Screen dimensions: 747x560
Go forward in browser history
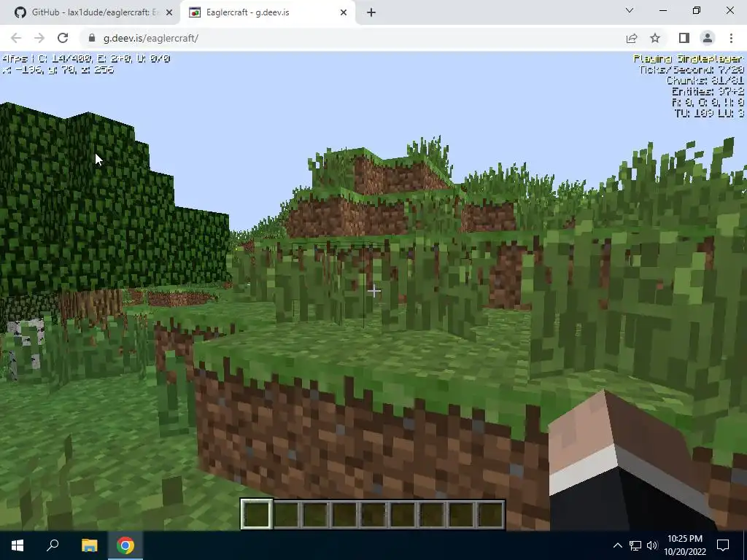[x=39, y=38]
